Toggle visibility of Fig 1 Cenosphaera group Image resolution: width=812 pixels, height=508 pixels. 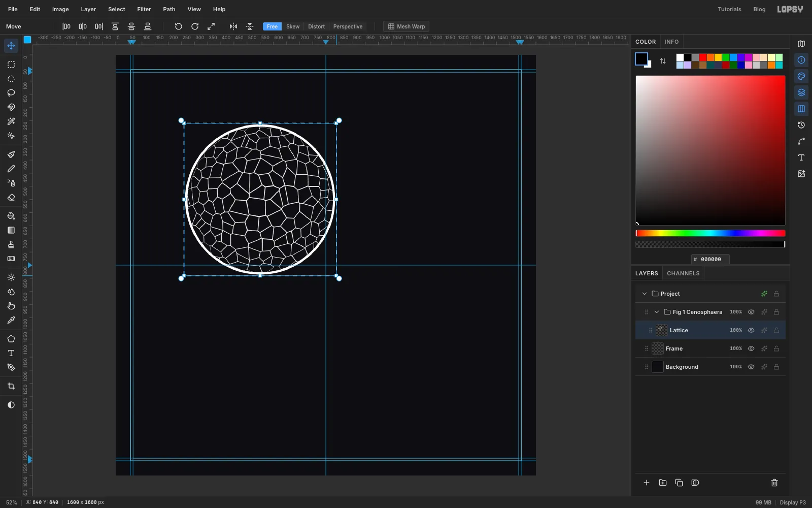click(x=751, y=312)
